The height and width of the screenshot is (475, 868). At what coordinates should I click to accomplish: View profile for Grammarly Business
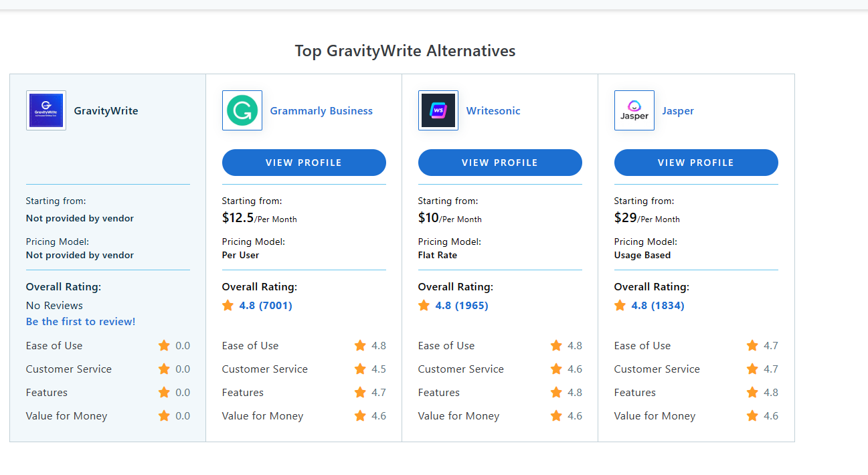tap(304, 163)
